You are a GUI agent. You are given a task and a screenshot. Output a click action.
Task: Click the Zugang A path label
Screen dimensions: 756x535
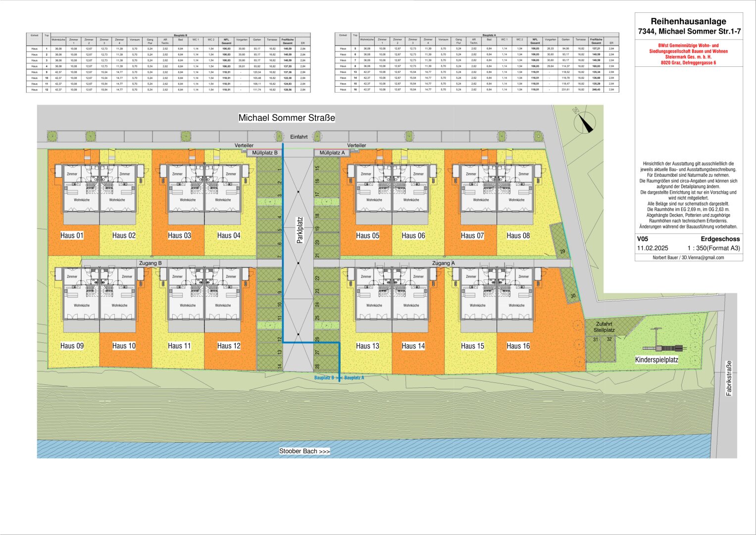443,263
